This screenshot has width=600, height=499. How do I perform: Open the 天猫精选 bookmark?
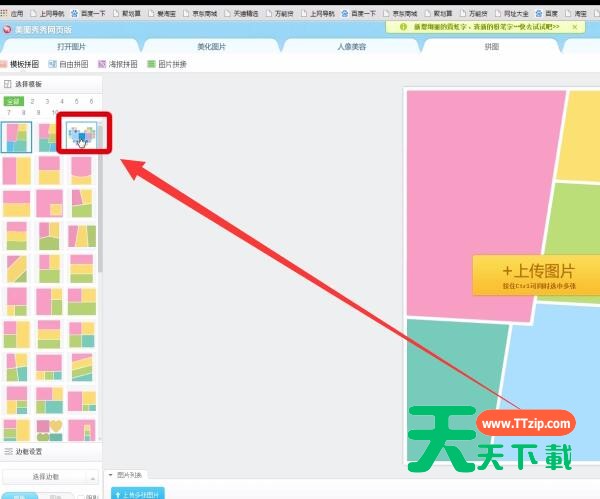[241, 13]
